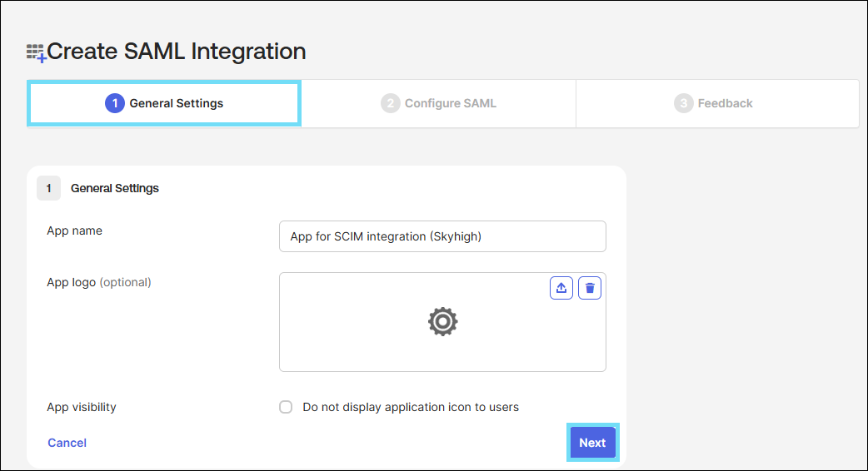This screenshot has width=868, height=471.
Task: Focus the App name input field
Action: point(442,236)
